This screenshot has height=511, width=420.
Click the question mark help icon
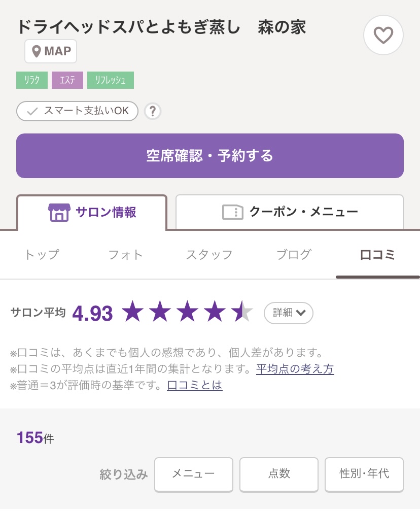click(152, 111)
